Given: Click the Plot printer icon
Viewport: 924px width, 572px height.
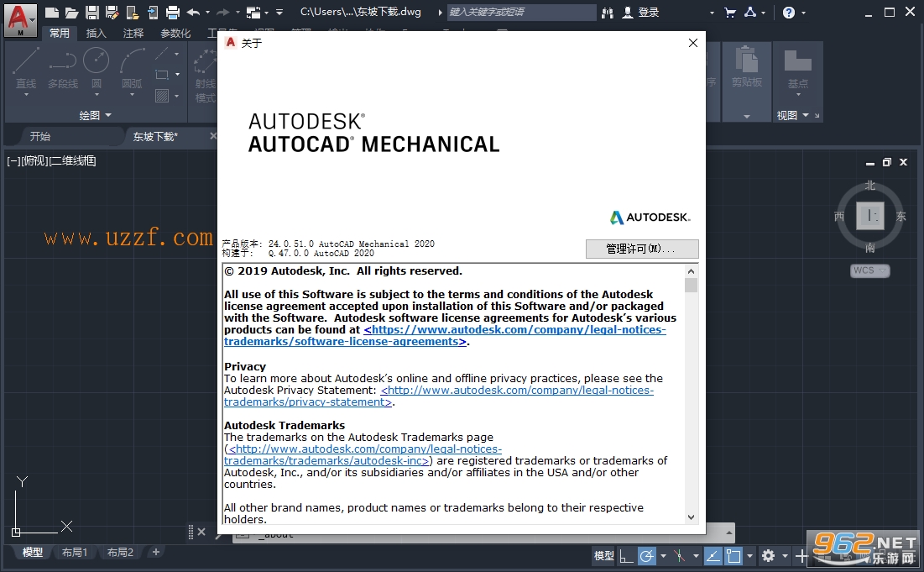Looking at the screenshot, I should (173, 12).
